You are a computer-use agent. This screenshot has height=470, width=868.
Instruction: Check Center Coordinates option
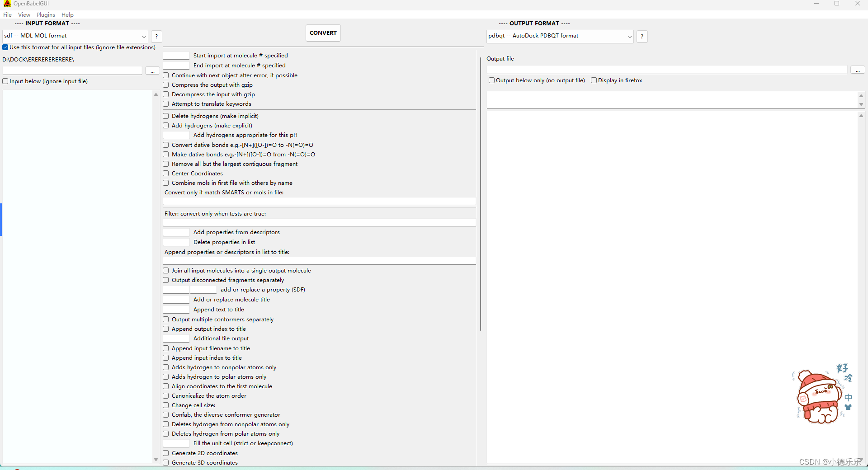[166, 174]
